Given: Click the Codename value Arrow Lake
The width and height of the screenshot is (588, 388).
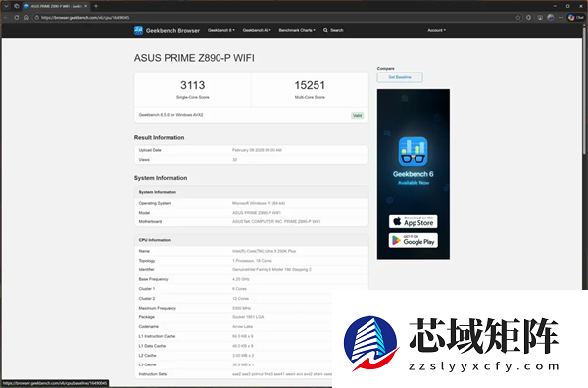Looking at the screenshot, I should pos(242,327).
